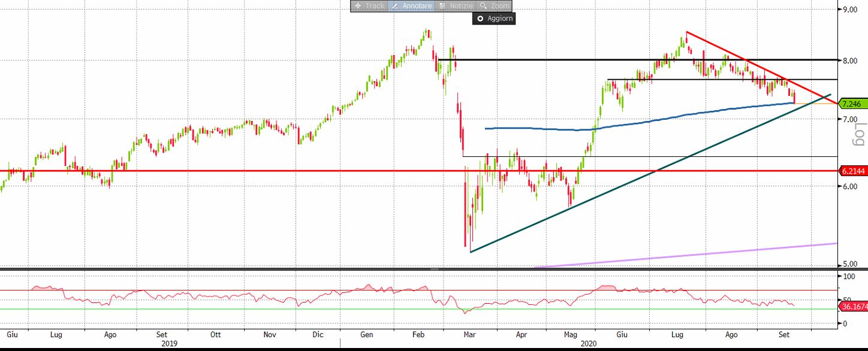This screenshot has height=351, width=868.
Task: Click the green 7.246 last price tag
Action: [851, 104]
